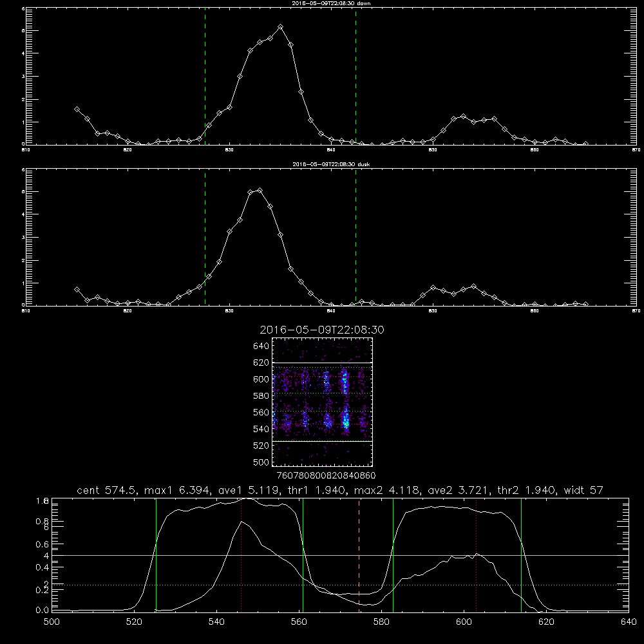The image size is (644, 644).
Task: Pick the secondary peak diamond near 854 on dusk plot
Action: [x=473, y=287]
